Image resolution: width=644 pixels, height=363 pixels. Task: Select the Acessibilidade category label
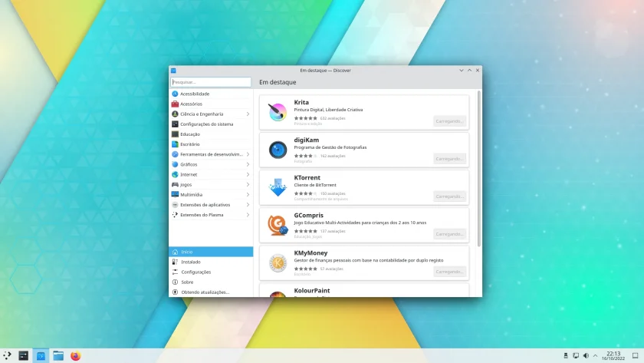coord(195,94)
